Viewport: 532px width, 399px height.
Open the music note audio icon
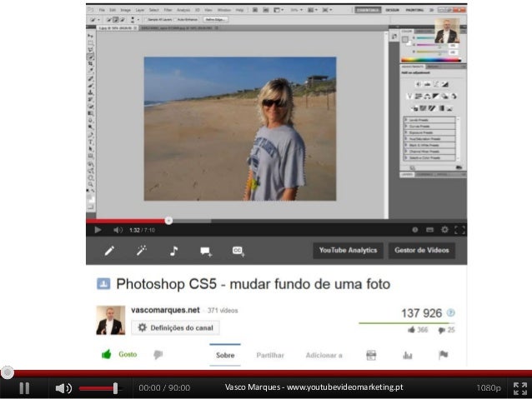click(173, 251)
